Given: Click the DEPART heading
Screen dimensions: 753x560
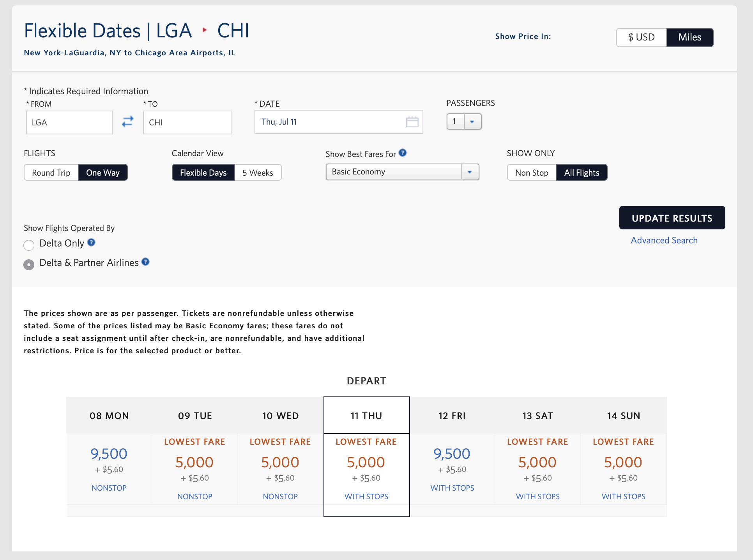Looking at the screenshot, I should [x=366, y=381].
